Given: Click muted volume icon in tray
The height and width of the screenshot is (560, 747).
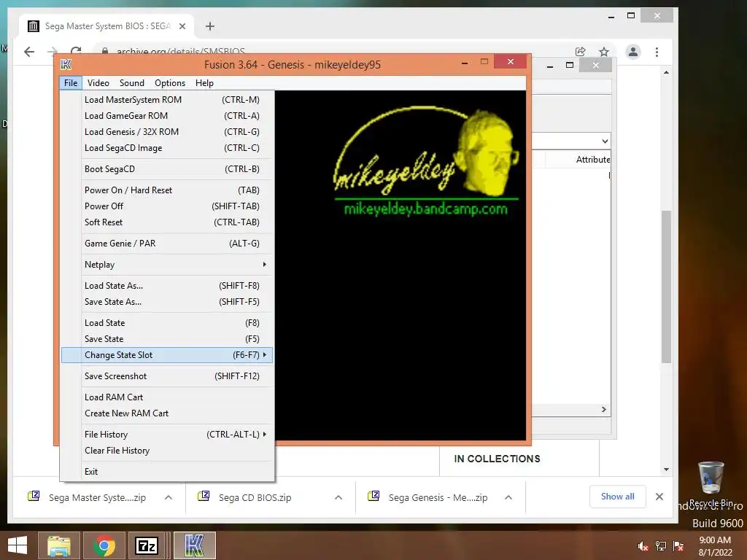Looking at the screenshot, I should pyautogui.click(x=643, y=545).
